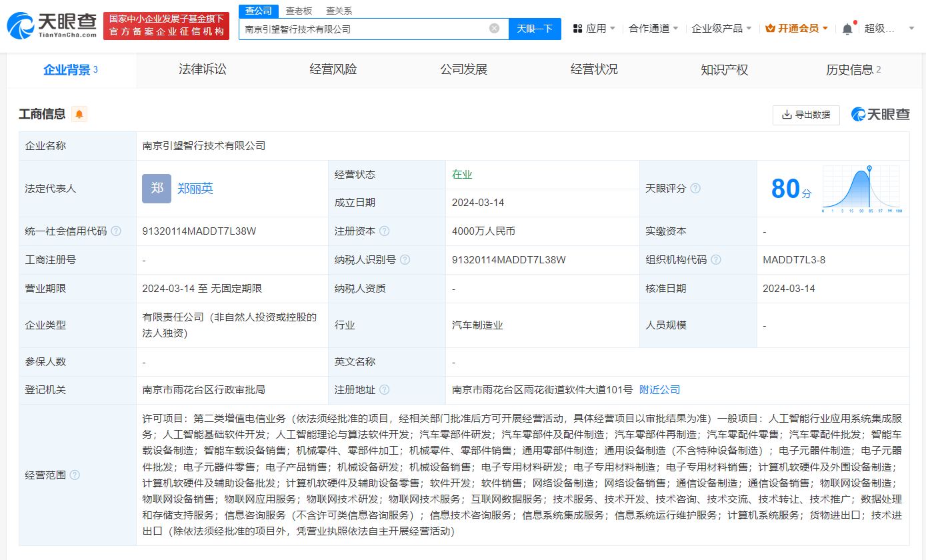926x560 pixels.
Task: Click the 郑 avatar of legal representative
Action: (157, 189)
